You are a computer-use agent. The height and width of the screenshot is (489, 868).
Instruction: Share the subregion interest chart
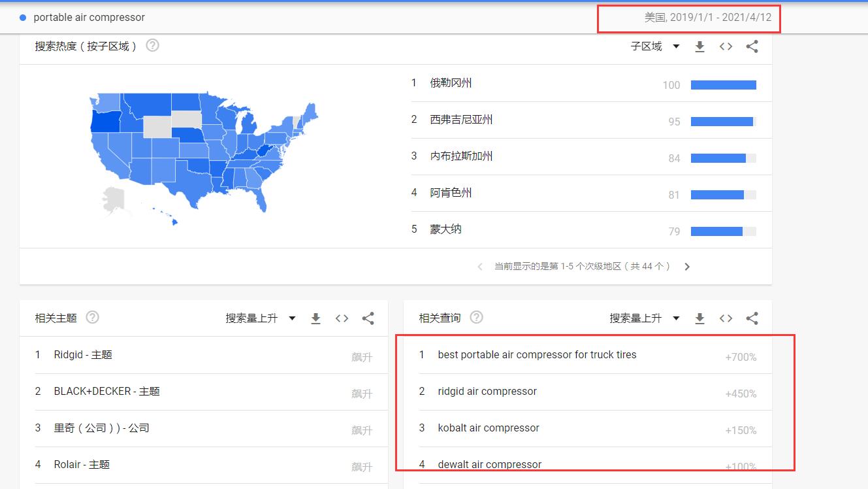tap(752, 46)
